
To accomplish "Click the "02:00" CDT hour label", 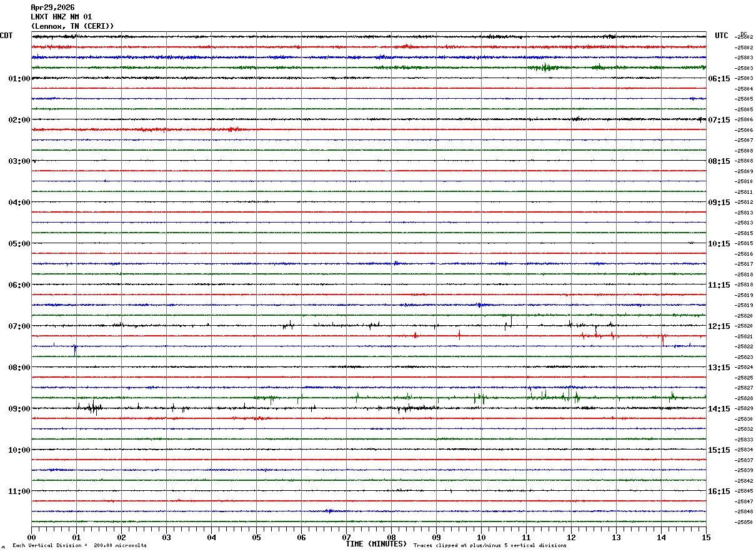I will coord(19,120).
